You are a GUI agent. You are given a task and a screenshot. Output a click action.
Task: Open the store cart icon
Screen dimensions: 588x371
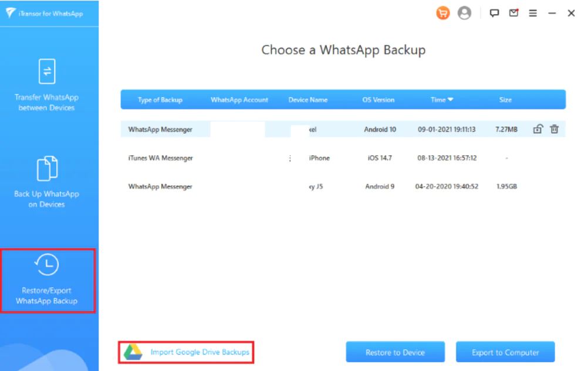tap(443, 12)
